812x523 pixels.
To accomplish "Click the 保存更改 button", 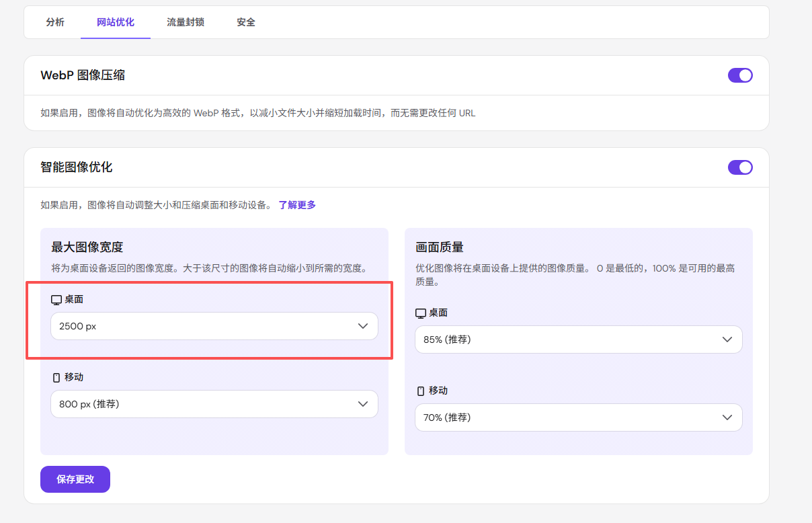I will point(75,479).
